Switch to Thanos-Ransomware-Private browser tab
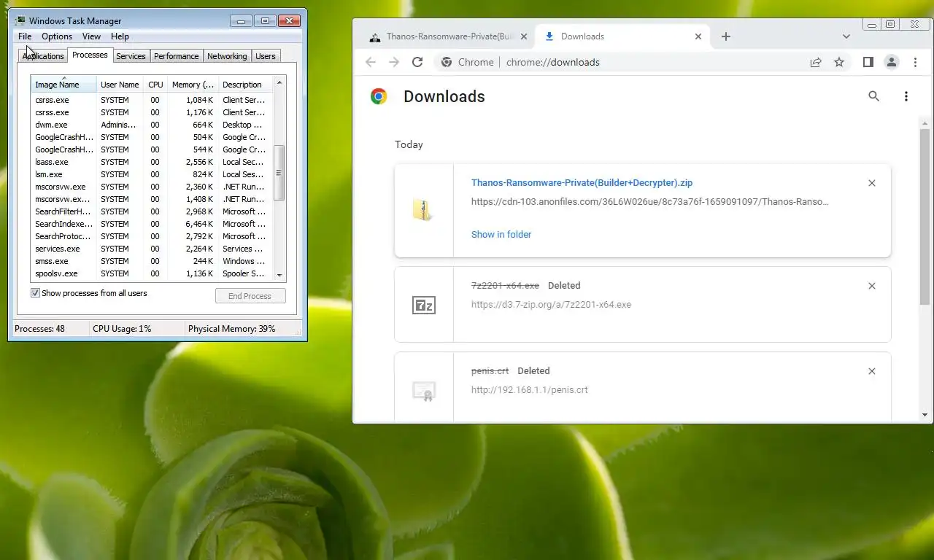934x560 pixels. click(449, 36)
